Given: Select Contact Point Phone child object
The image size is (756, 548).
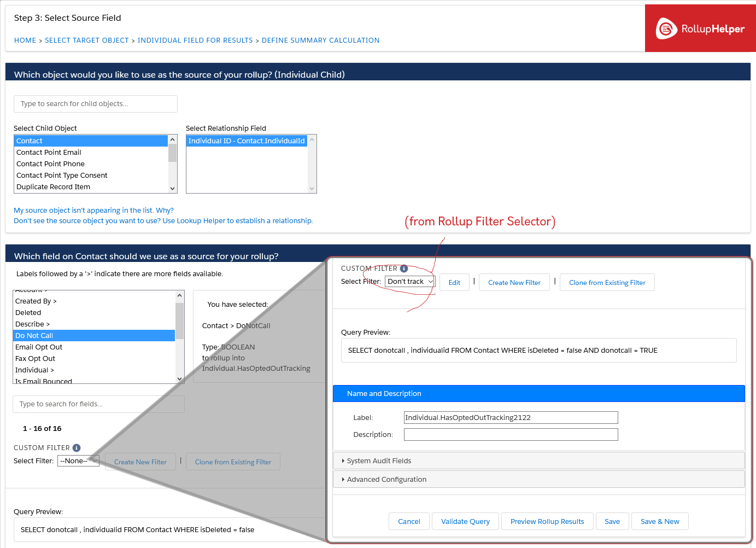Looking at the screenshot, I should [x=91, y=164].
